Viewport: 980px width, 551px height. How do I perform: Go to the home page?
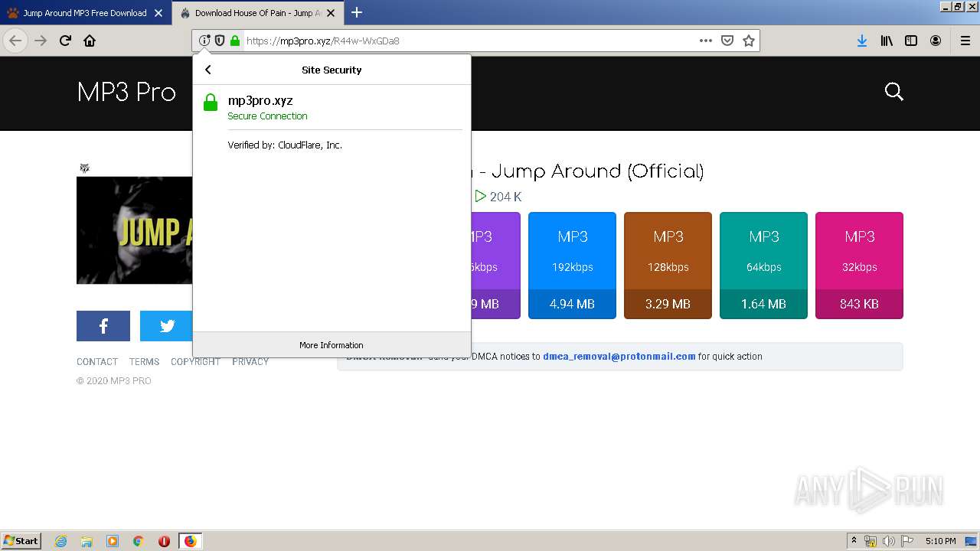pos(90,41)
